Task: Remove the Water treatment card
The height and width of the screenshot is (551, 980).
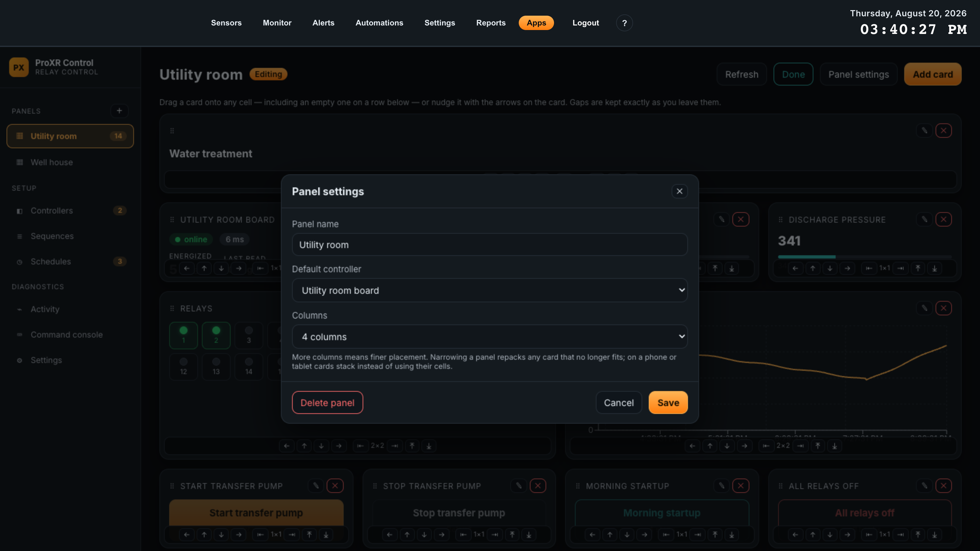Action: click(x=943, y=131)
